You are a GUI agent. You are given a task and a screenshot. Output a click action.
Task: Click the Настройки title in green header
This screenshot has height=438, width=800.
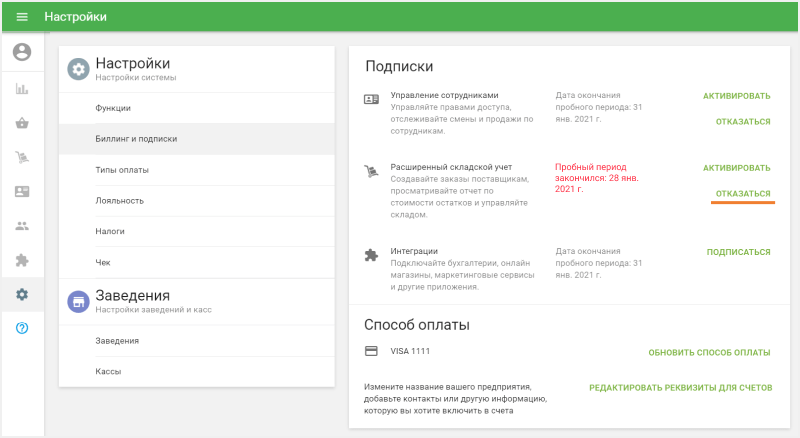point(76,17)
